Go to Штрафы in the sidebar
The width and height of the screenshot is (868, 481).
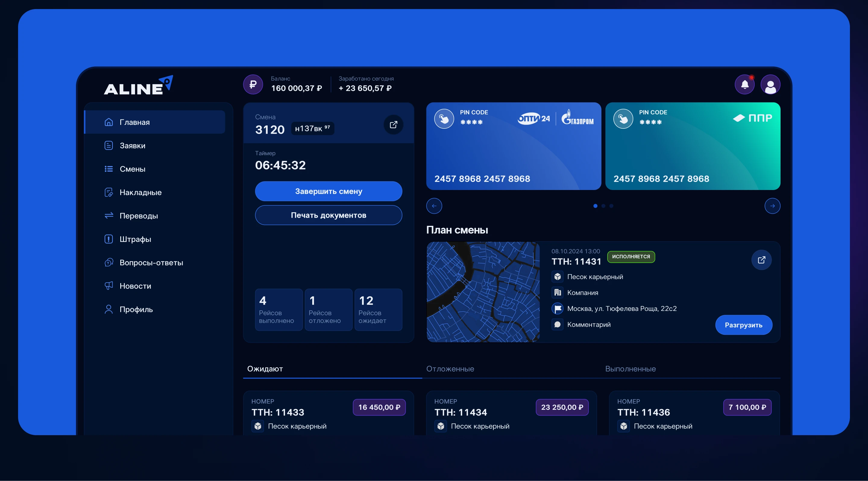point(135,239)
